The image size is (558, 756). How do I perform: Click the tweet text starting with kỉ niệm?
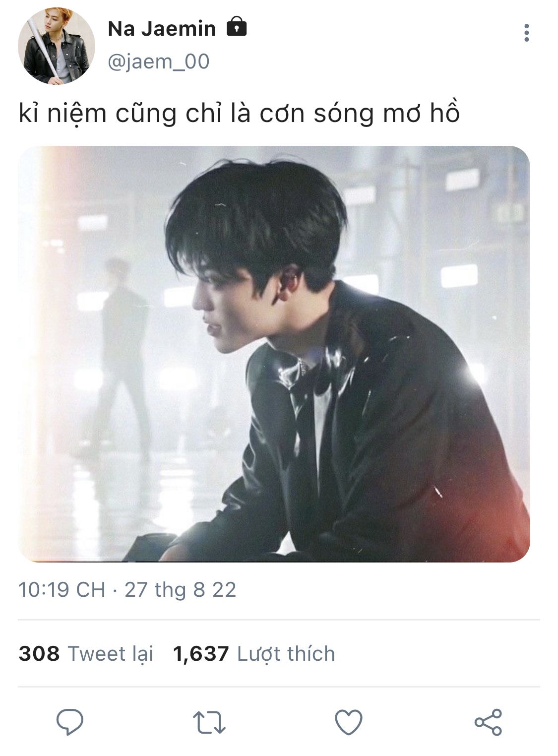tap(239, 114)
